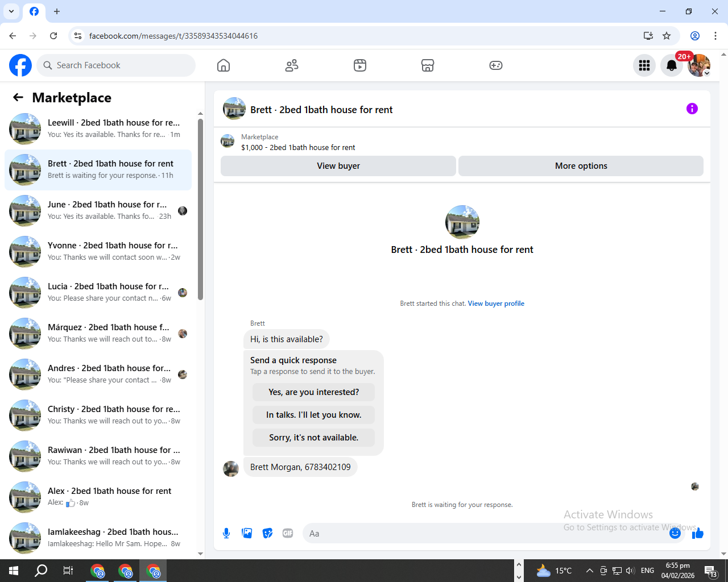Open the Reels video icon
The width and height of the screenshot is (728, 582).
pyautogui.click(x=360, y=65)
